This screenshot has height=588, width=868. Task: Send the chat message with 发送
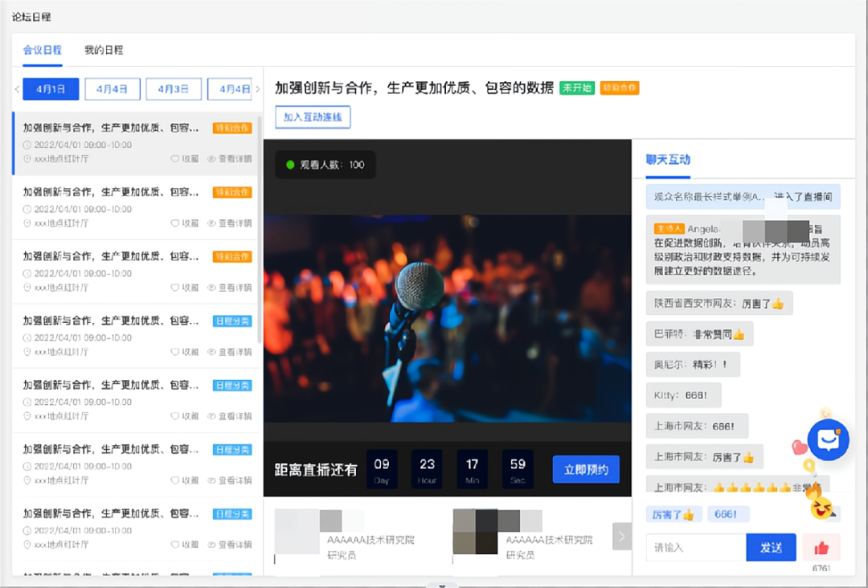(771, 547)
